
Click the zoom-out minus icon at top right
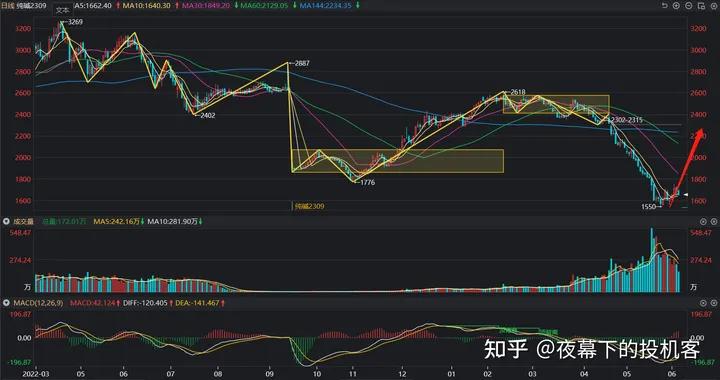[688, 6]
